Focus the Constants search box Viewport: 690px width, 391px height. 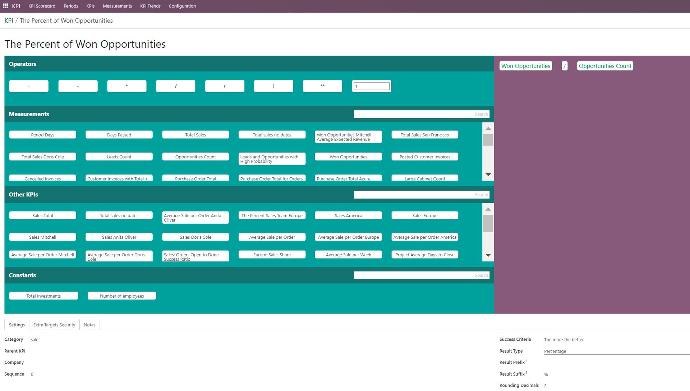[x=422, y=275]
